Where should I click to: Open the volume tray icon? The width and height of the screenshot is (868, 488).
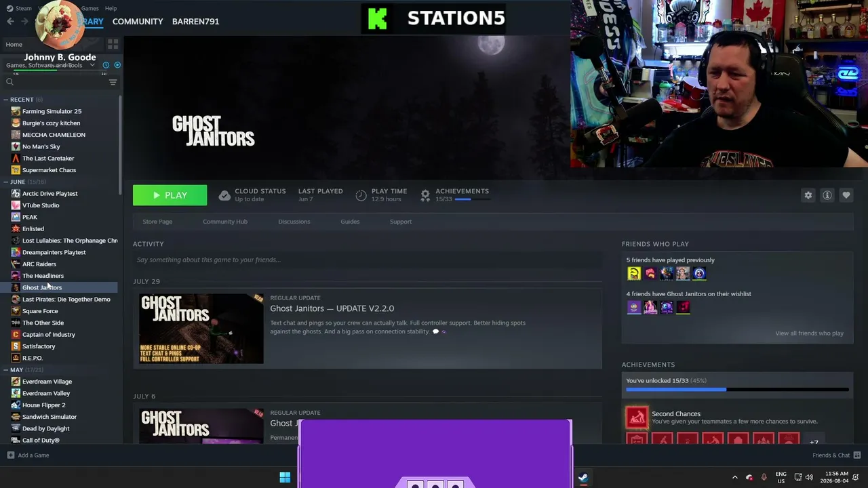pyautogui.click(x=810, y=477)
